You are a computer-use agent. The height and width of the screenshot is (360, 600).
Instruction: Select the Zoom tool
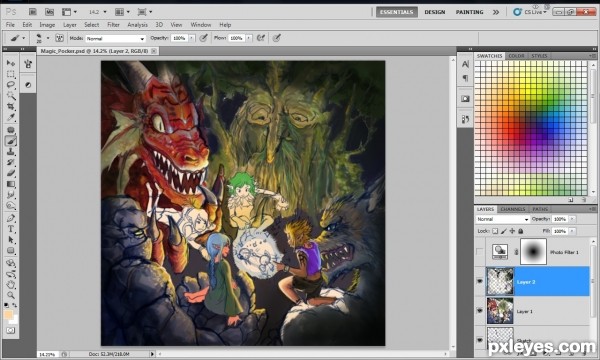coord(11,295)
